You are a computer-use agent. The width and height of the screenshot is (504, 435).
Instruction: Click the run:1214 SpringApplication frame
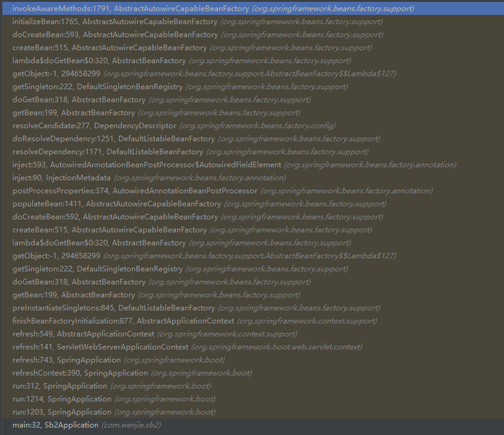[253, 399]
